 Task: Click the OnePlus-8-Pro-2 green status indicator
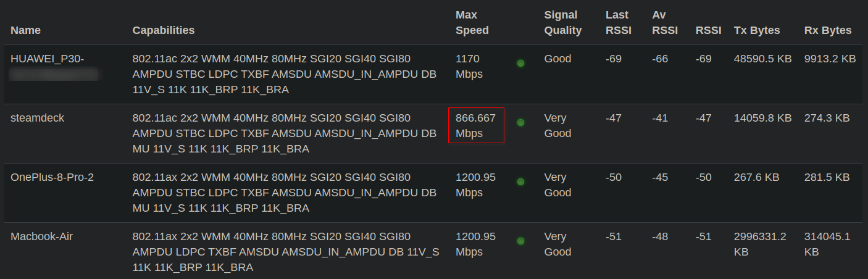(520, 181)
